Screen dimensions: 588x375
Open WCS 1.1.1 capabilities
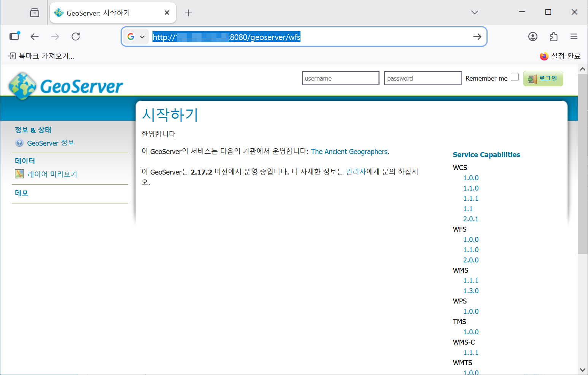471,199
